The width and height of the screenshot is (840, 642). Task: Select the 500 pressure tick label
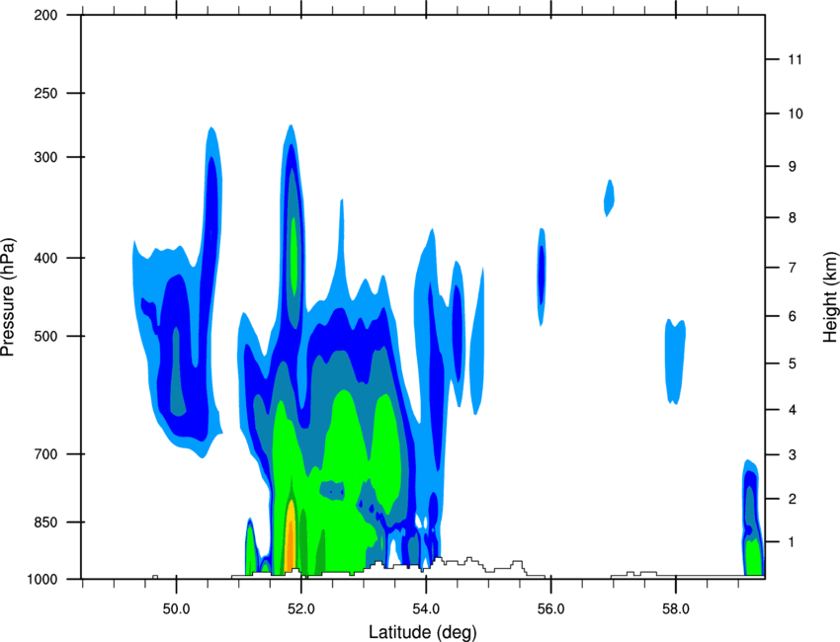click(45, 336)
